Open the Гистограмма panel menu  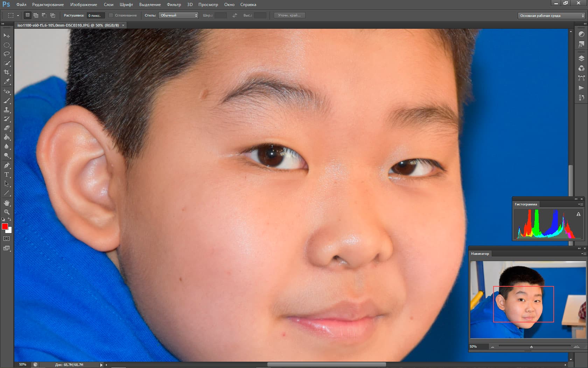(x=581, y=204)
